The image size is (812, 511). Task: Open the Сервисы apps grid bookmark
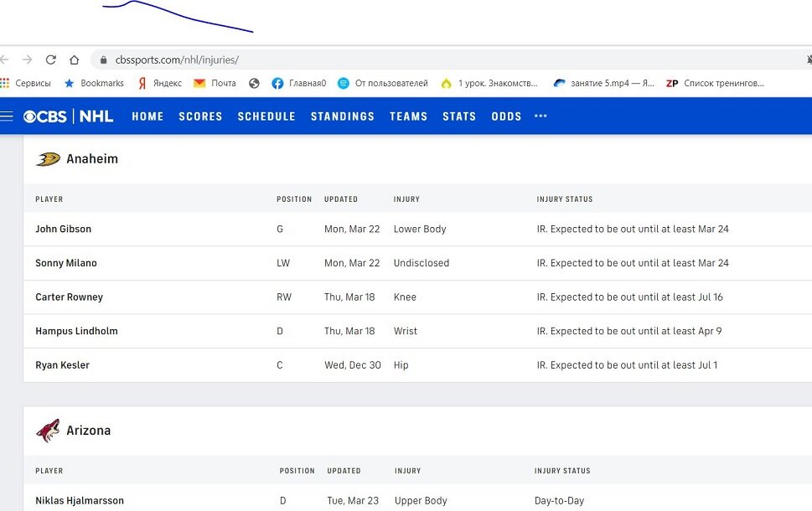(x=26, y=83)
